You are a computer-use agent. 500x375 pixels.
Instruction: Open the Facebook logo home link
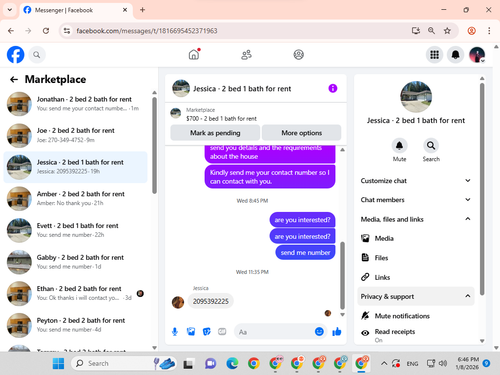click(x=15, y=55)
